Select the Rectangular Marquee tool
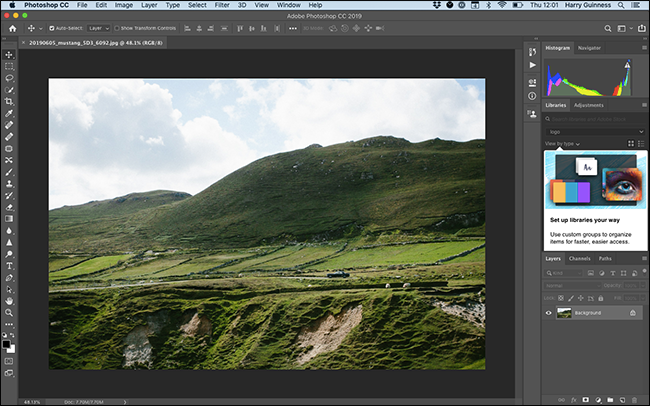Viewport: 650px width, 406px height. click(9, 66)
